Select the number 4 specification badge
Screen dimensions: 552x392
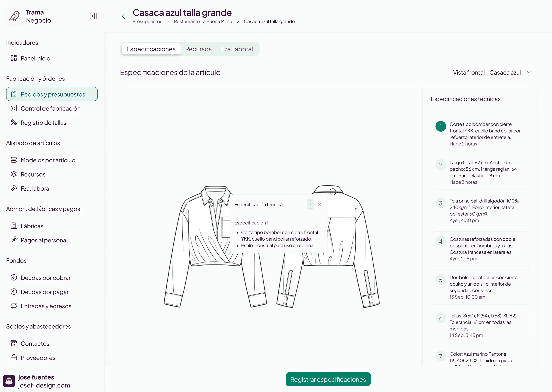pyautogui.click(x=441, y=242)
